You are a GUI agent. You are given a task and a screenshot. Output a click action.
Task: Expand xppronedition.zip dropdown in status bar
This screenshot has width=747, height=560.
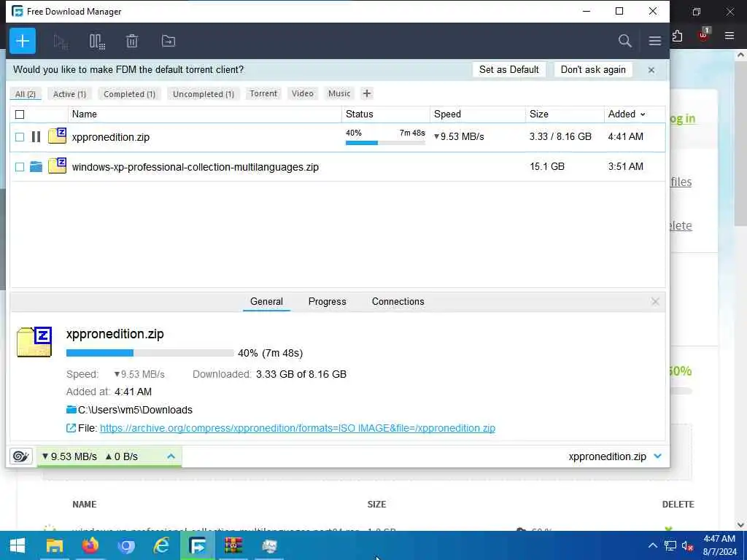point(657,456)
